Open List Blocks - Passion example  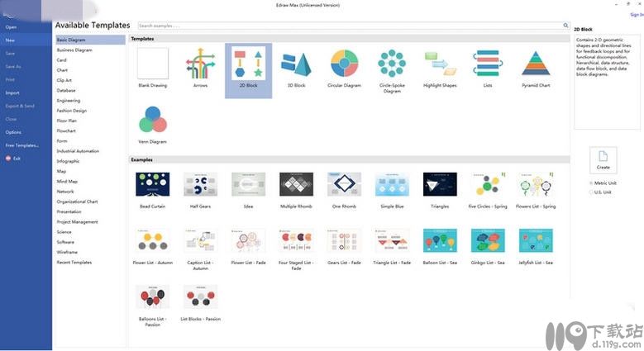click(200, 296)
